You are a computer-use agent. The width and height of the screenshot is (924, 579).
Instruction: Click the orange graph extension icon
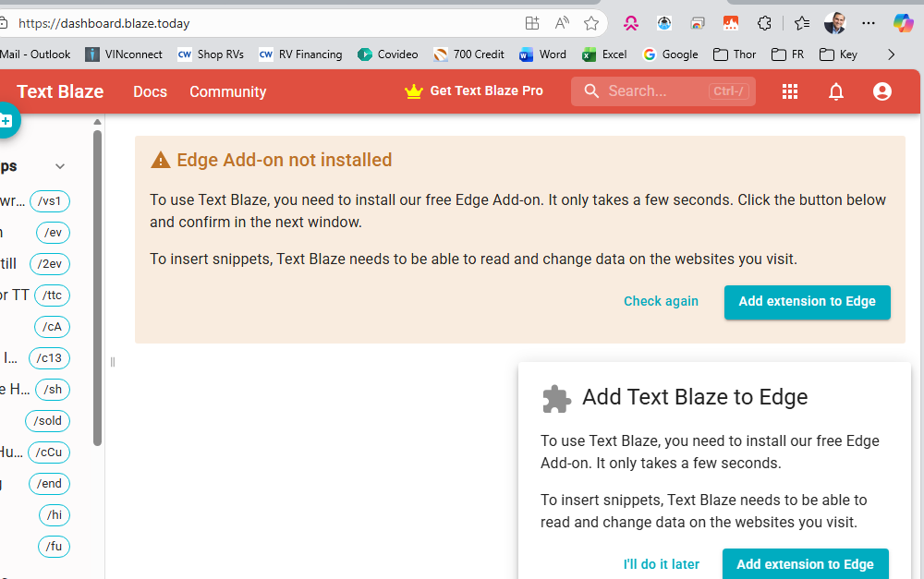coord(731,23)
